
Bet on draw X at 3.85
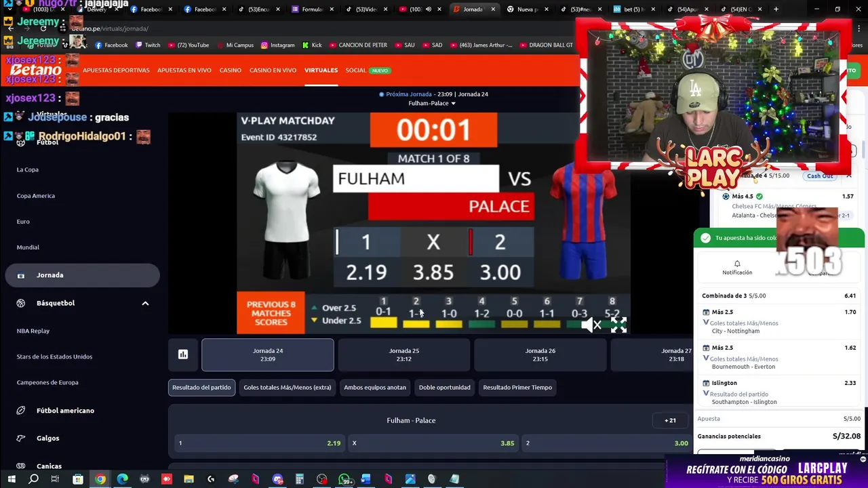(x=434, y=443)
